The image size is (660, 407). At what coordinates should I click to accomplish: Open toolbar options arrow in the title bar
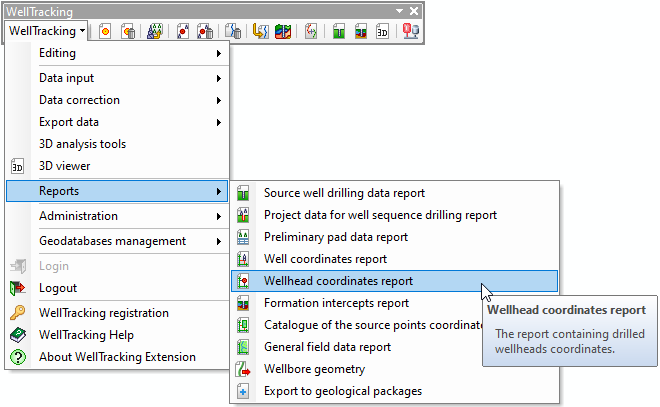coord(399,11)
